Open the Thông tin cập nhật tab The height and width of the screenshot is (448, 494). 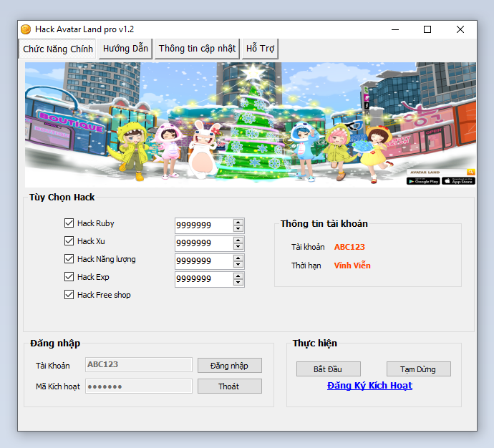pos(197,49)
